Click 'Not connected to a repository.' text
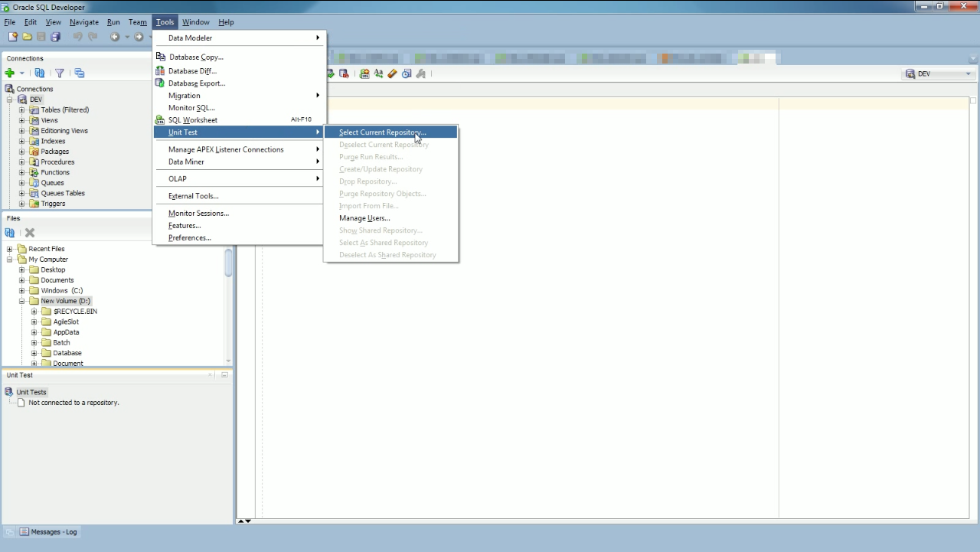The height and width of the screenshot is (552, 980). click(x=73, y=403)
